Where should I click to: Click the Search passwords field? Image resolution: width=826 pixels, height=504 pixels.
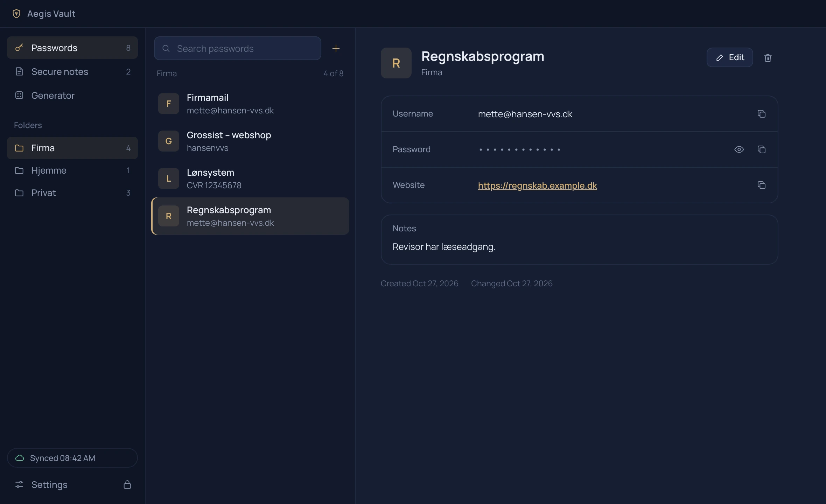[238, 48]
